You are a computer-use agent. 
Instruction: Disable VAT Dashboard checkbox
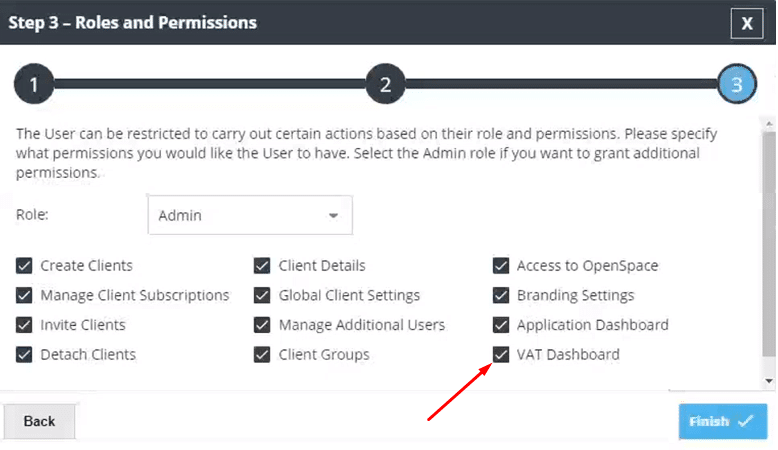pos(501,354)
